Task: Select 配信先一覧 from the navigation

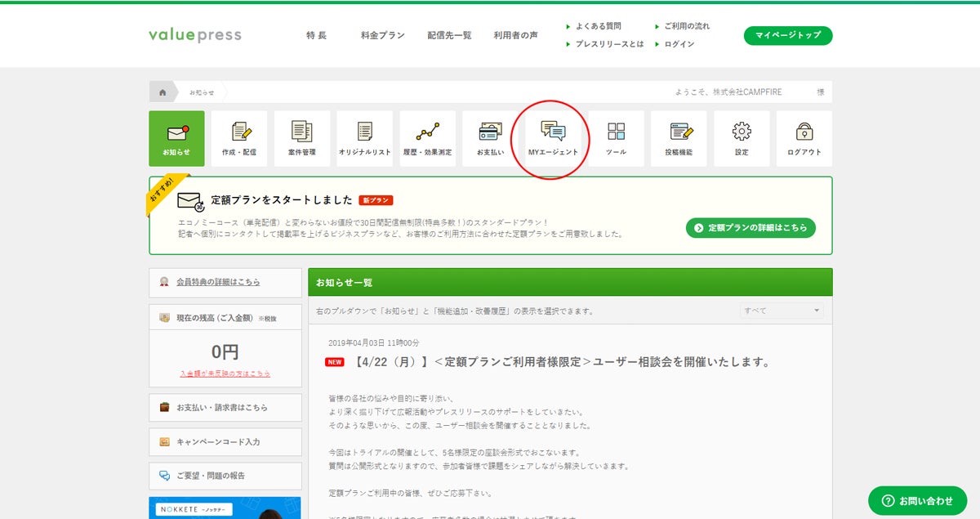Action: pyautogui.click(x=451, y=35)
